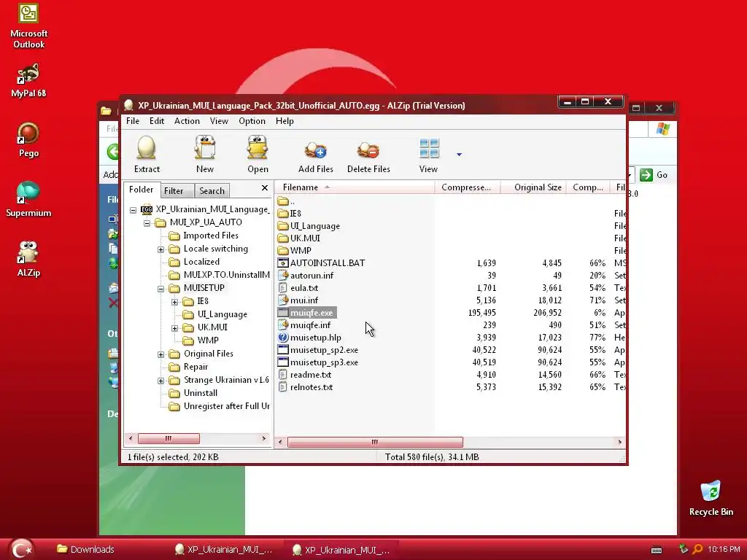Sort by Compressed size column header
The image size is (747, 560).
468,187
